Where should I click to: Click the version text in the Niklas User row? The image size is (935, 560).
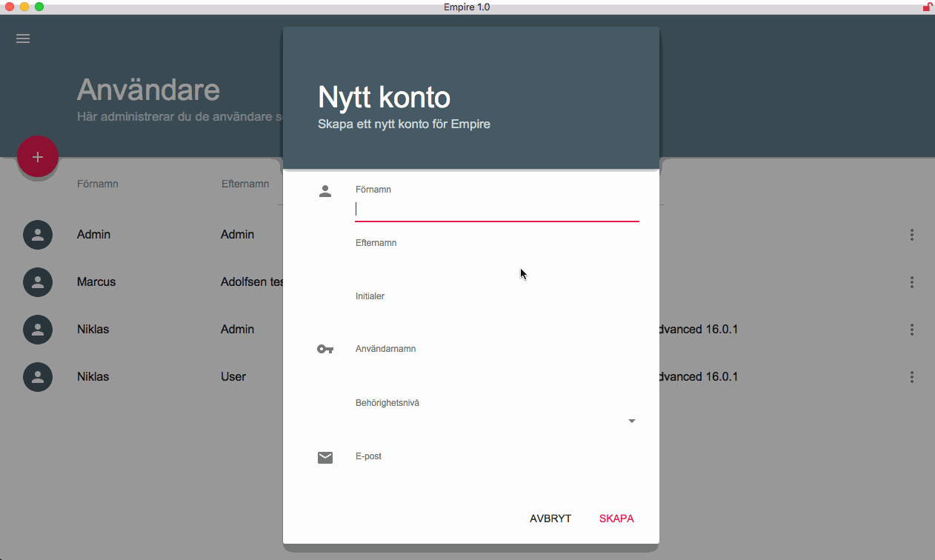point(699,377)
